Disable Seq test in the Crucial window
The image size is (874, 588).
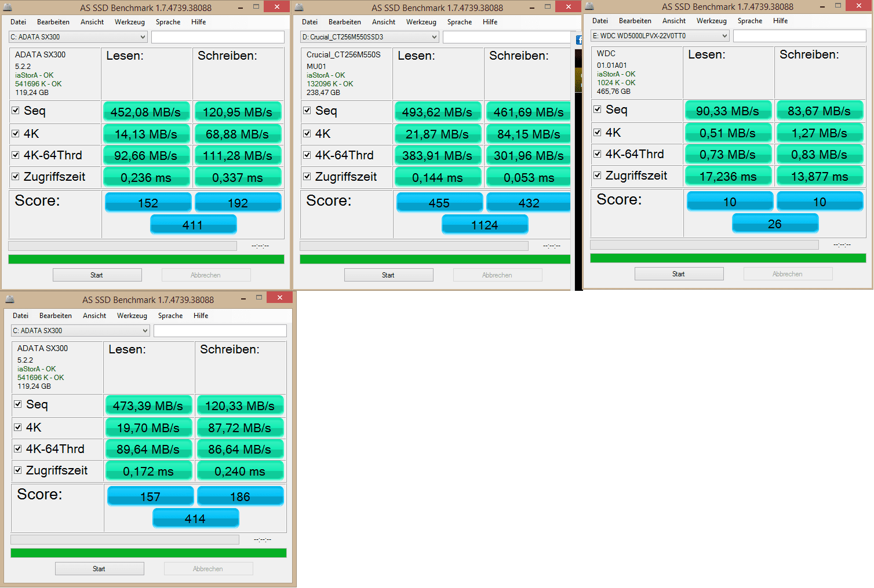click(x=307, y=110)
